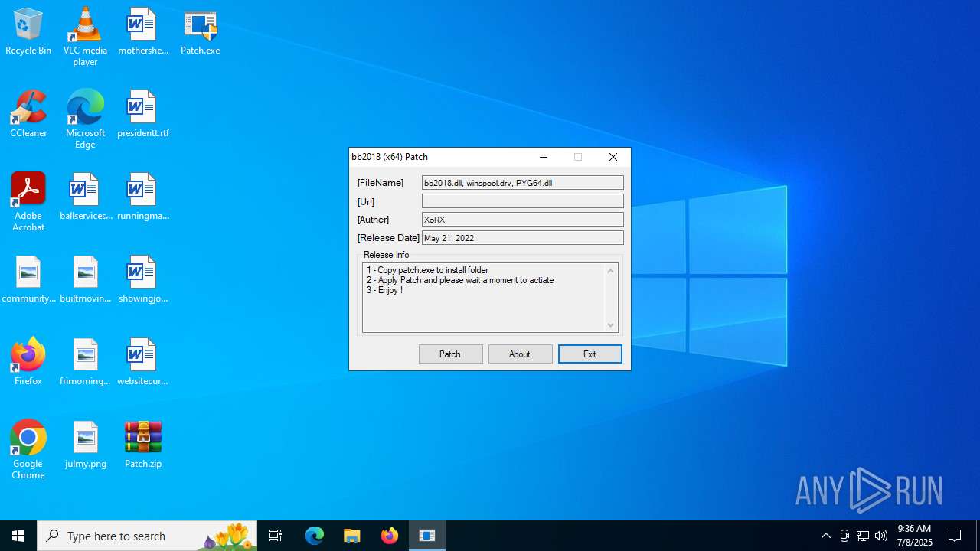Click the [Release Date] label
The image size is (980, 551).
pyautogui.click(x=388, y=238)
